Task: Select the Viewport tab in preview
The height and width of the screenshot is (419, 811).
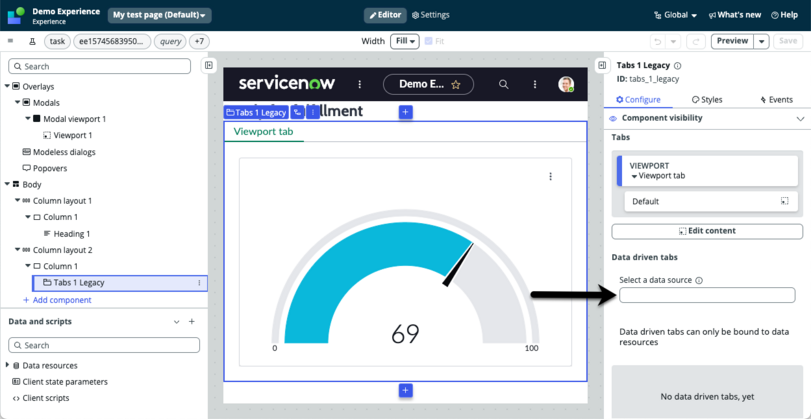Action: 263,131
